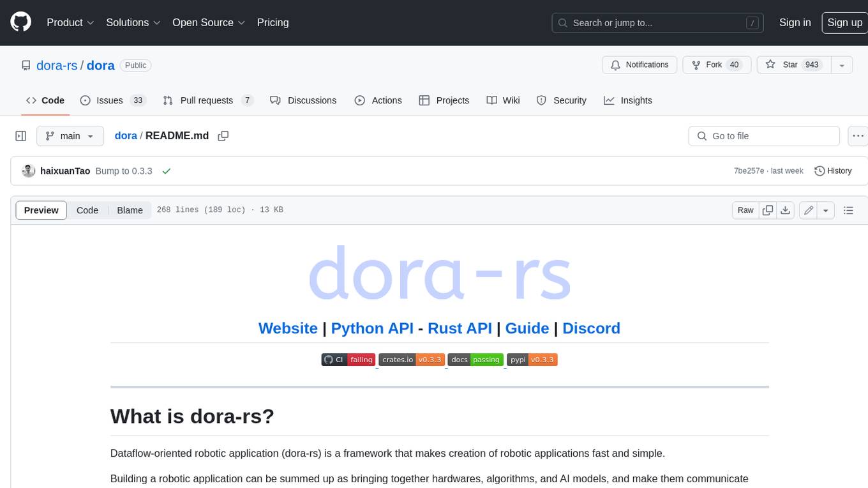Switch to the Discussions tab
868x488 pixels.
[303, 100]
